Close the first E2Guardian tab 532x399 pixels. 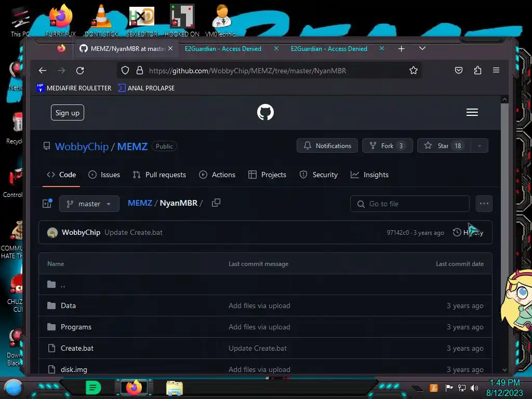click(x=276, y=48)
